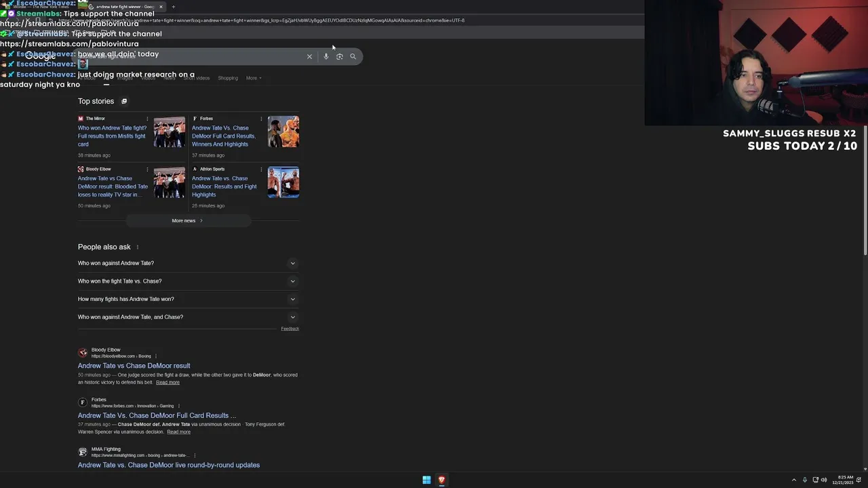868x488 pixels.
Task: Click the browser address bar URL
Action: point(261,20)
